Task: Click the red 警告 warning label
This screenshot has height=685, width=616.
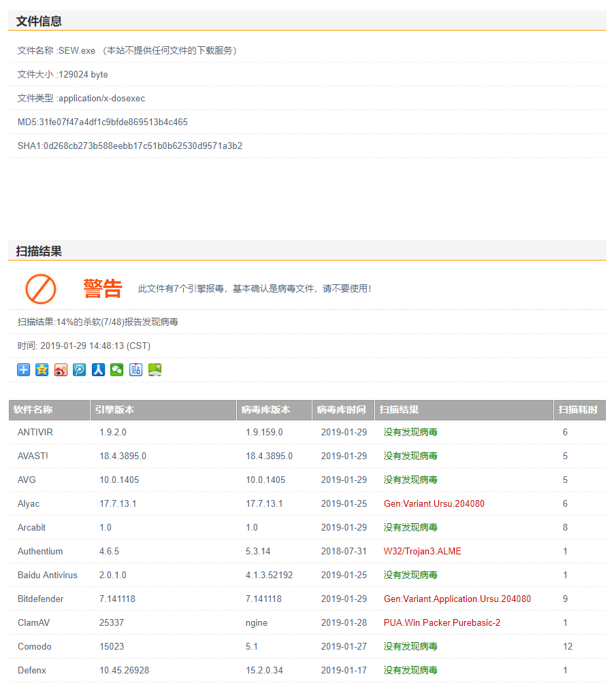Action: pyautogui.click(x=103, y=289)
